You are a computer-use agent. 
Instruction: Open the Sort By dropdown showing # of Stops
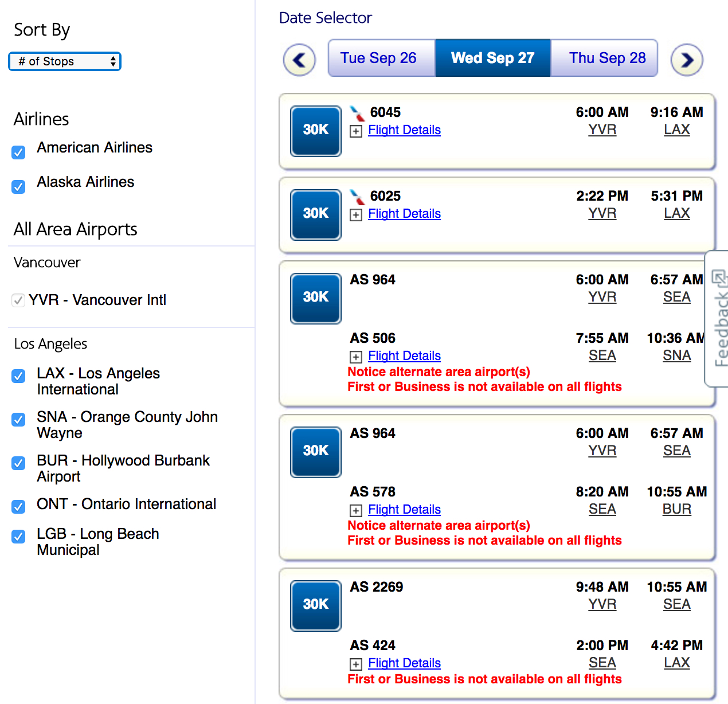(65, 61)
